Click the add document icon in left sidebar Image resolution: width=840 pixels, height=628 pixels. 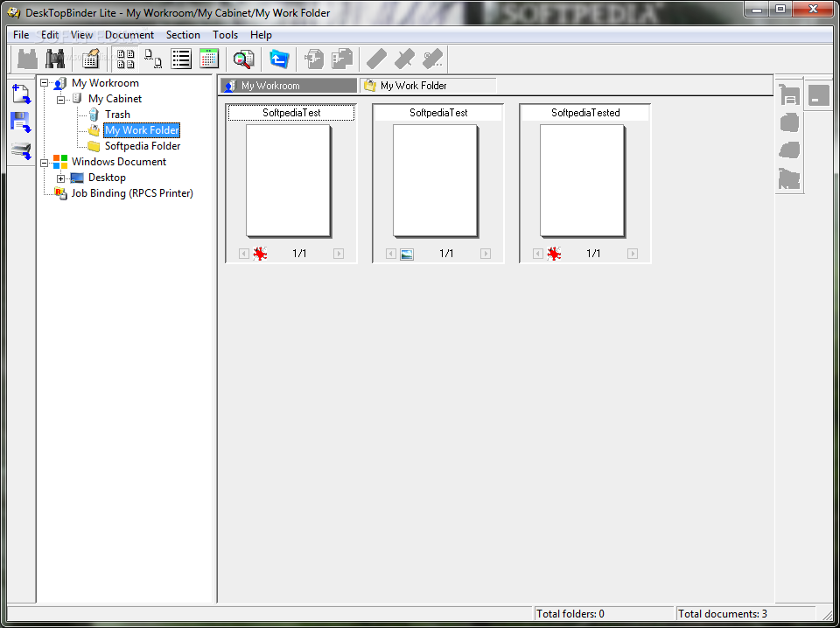[x=21, y=94]
